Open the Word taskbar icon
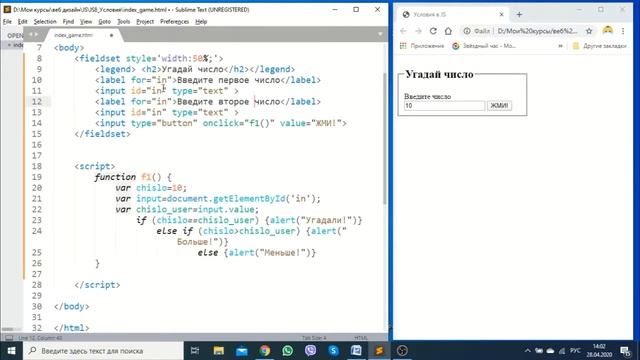Image resolution: width=640 pixels, height=360 pixels. point(356,351)
